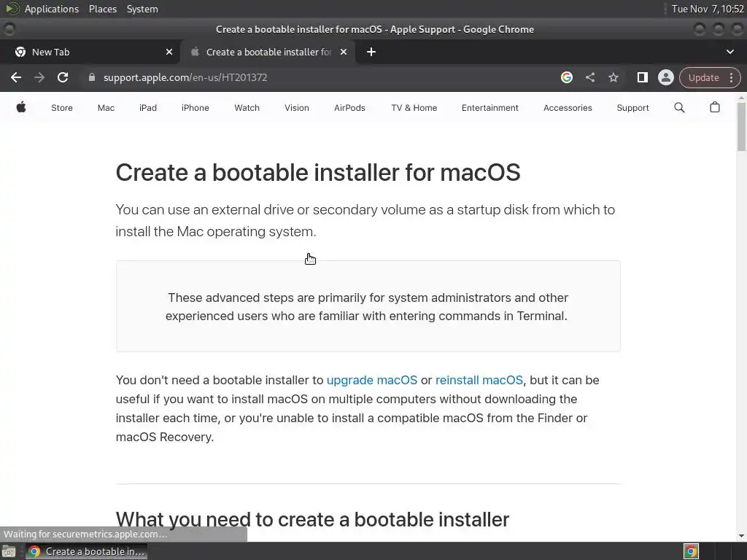Open Watch in Apple navigation
Image resolution: width=747 pixels, height=560 pixels.
tap(247, 108)
